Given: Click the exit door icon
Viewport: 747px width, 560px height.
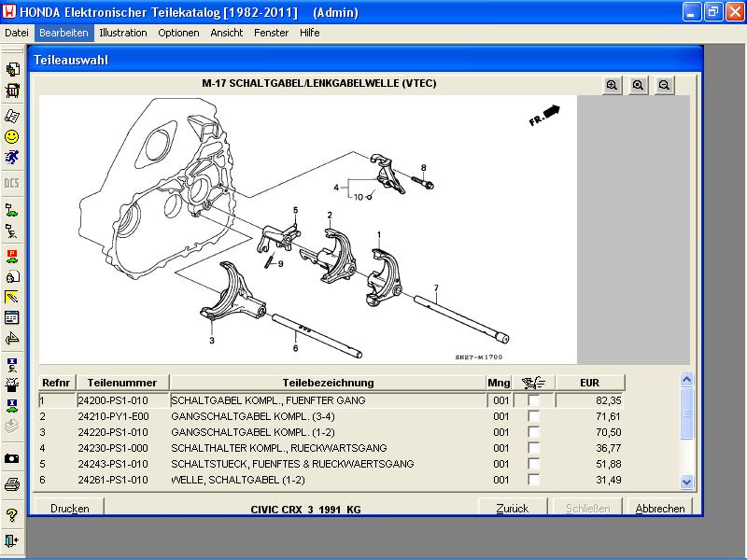Looking at the screenshot, I should pos(12,541).
